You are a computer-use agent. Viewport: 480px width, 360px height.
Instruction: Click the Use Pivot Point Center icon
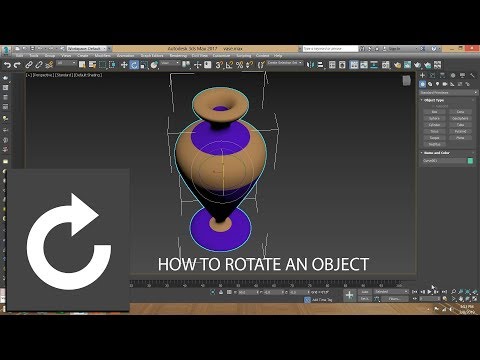pyautogui.click(x=186, y=65)
